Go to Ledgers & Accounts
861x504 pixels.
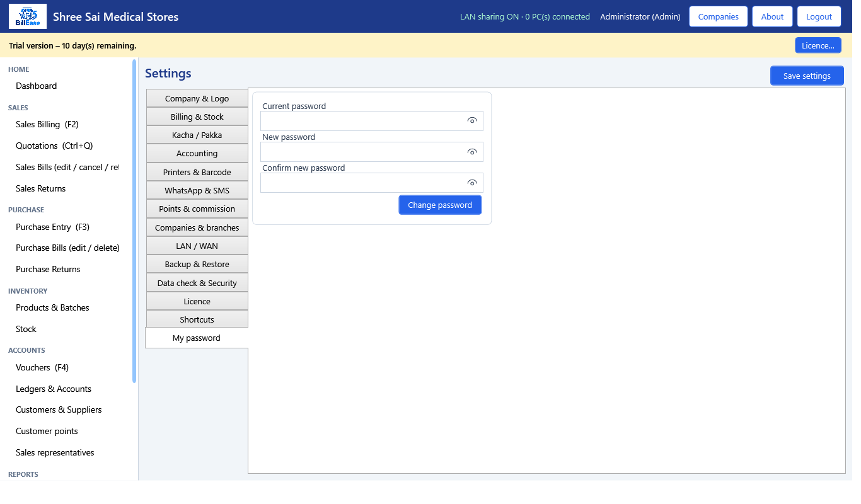point(54,389)
